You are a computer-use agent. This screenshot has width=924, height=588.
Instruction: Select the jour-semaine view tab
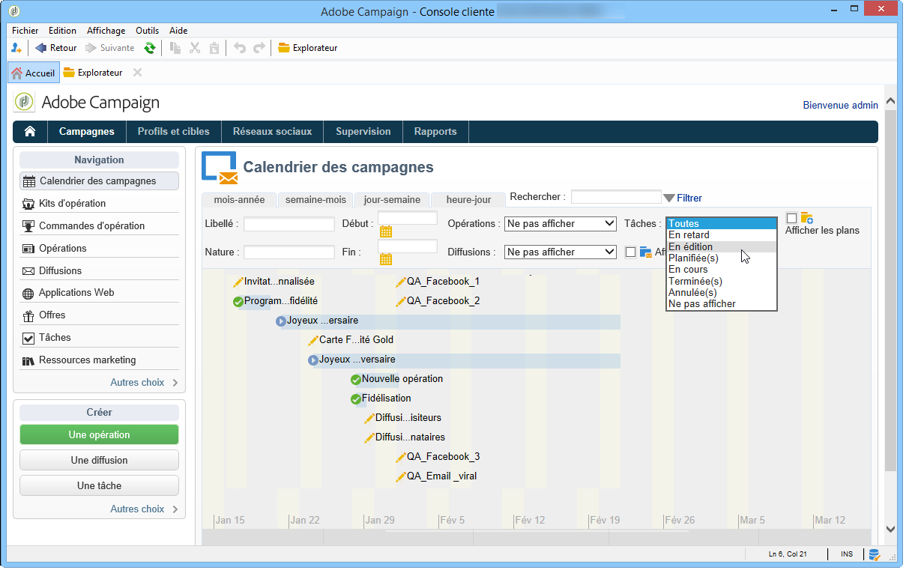(x=392, y=200)
